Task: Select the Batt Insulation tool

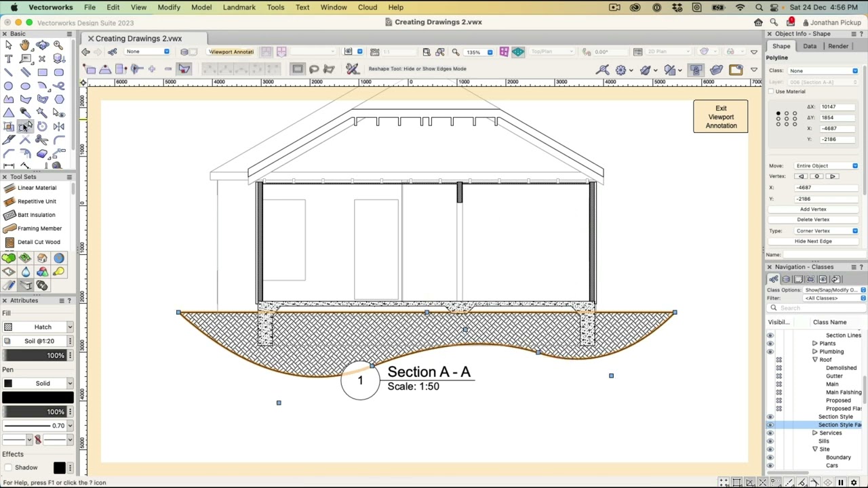Action: 37,215
